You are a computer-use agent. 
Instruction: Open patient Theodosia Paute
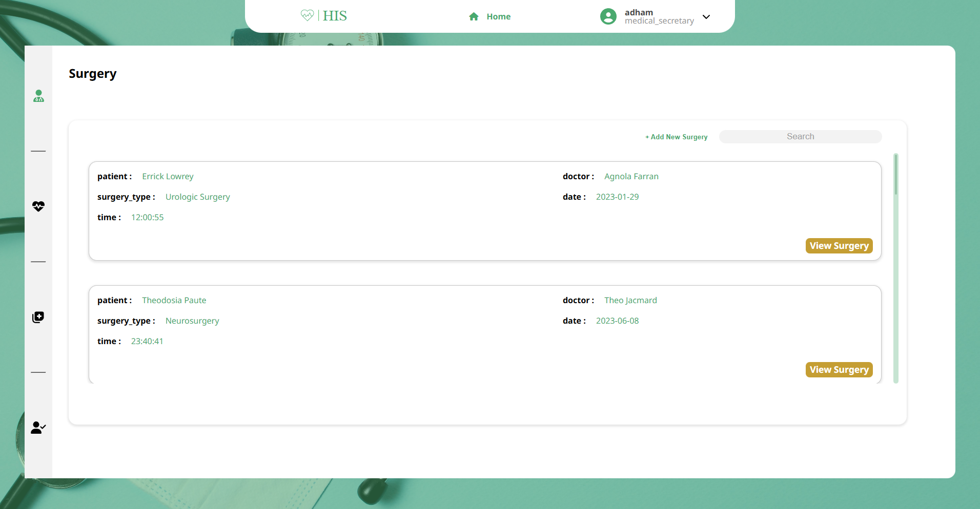coord(174,300)
